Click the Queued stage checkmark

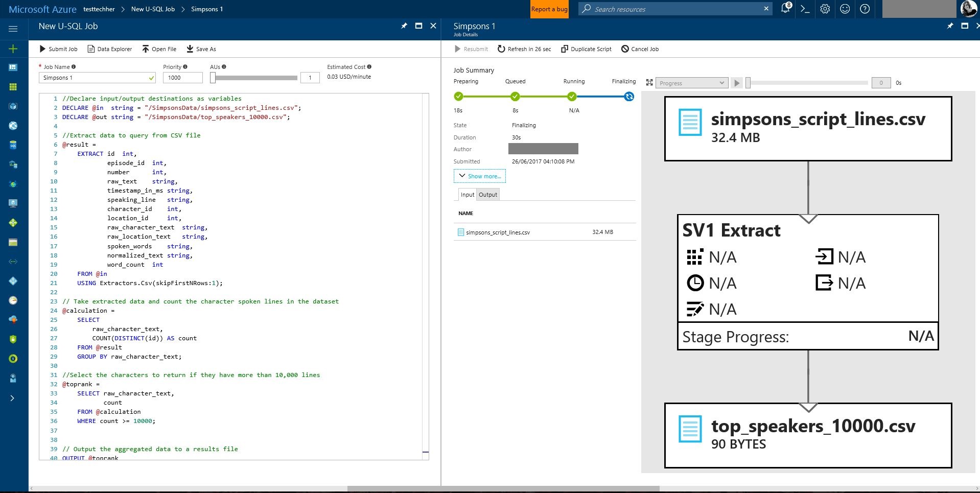pos(515,96)
